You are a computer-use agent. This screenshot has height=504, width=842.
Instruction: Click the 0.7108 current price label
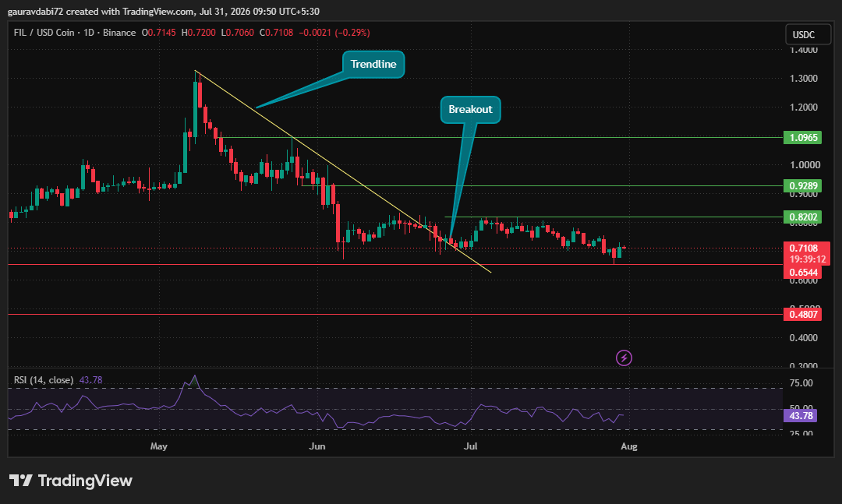point(803,248)
